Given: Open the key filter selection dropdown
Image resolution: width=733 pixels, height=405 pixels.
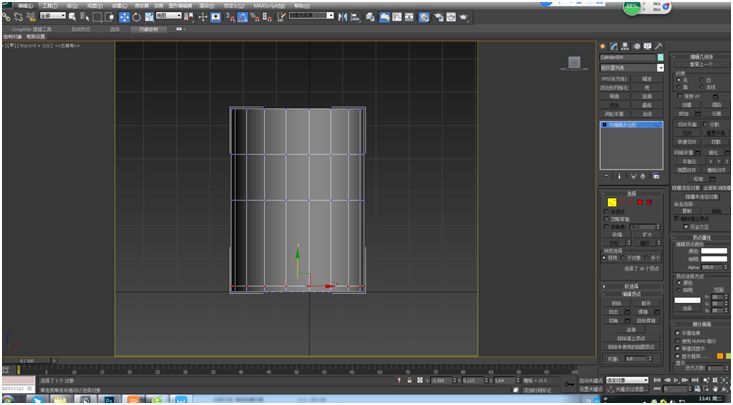Looking at the screenshot, I should [627, 380].
